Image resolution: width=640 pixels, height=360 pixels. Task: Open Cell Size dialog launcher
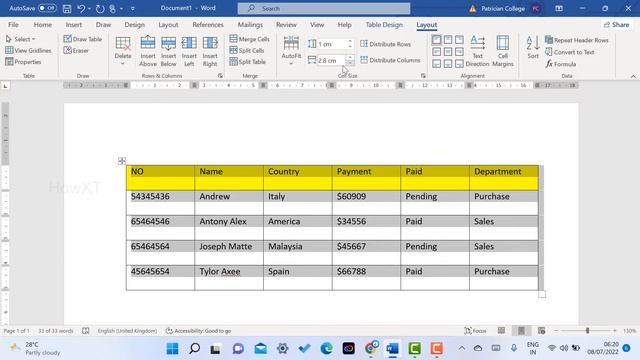click(423, 76)
